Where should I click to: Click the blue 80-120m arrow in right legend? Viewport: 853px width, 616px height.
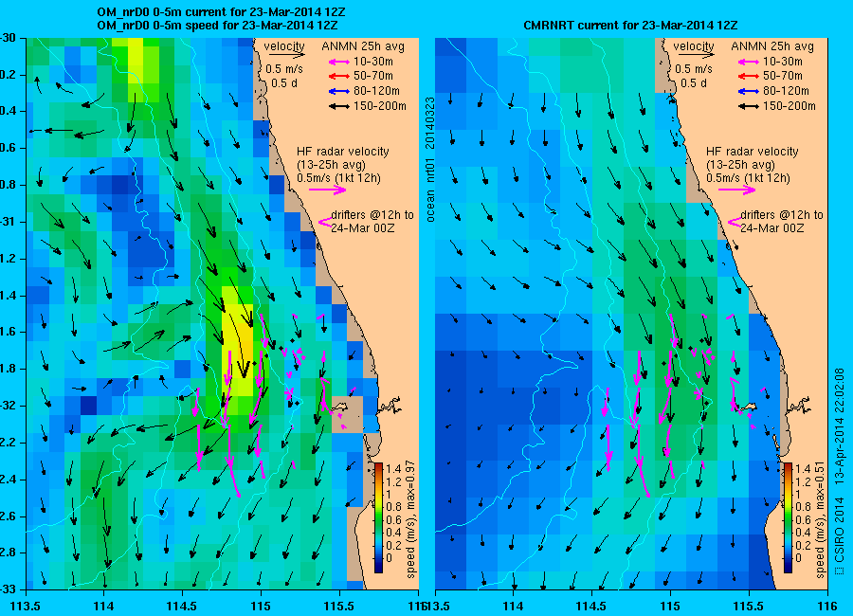[749, 91]
